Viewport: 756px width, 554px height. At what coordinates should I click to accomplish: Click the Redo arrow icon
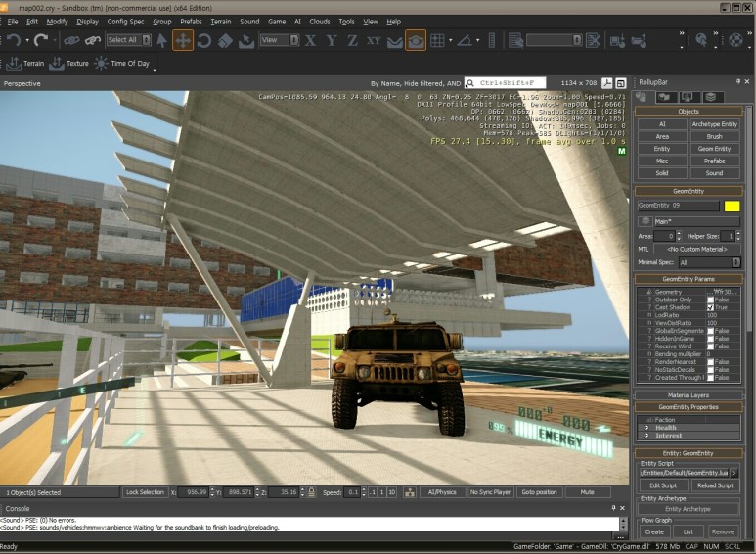(41, 40)
